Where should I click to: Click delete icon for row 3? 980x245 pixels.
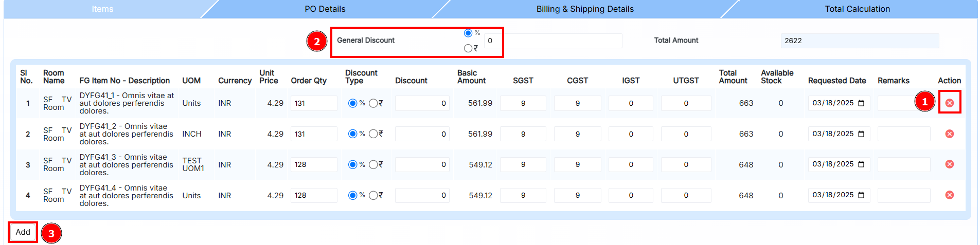tap(949, 164)
